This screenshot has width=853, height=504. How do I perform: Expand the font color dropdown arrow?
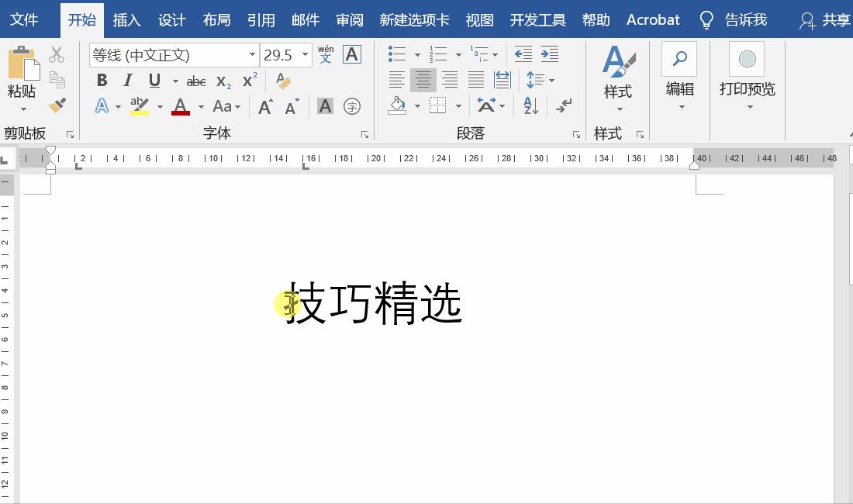(x=201, y=106)
